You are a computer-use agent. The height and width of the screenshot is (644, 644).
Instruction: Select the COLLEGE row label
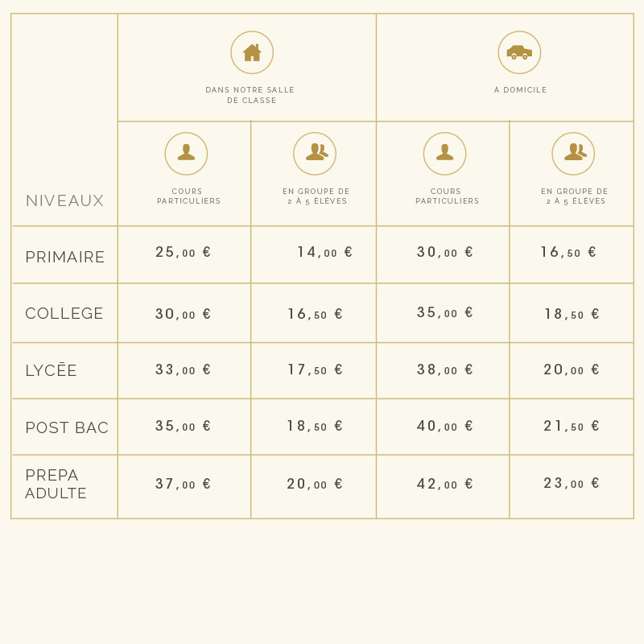[64, 313]
